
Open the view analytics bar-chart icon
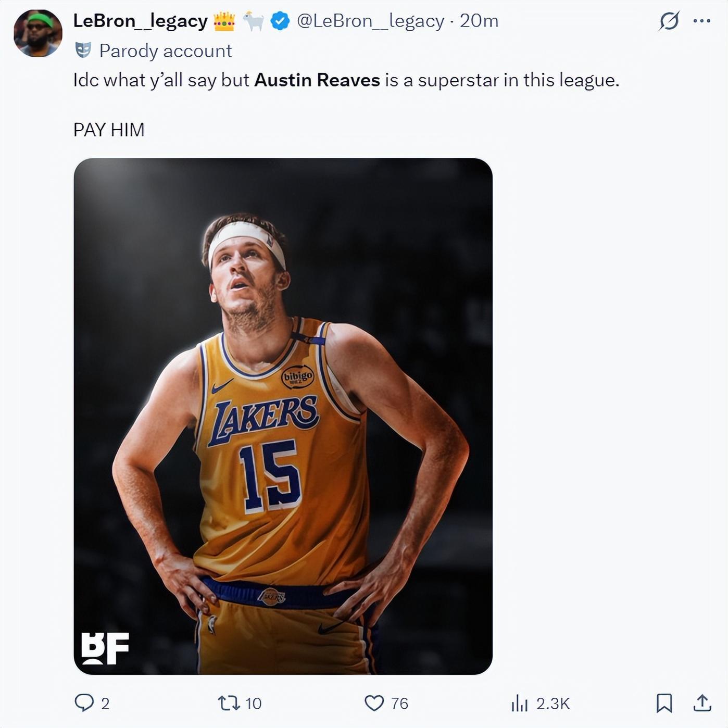(519, 703)
